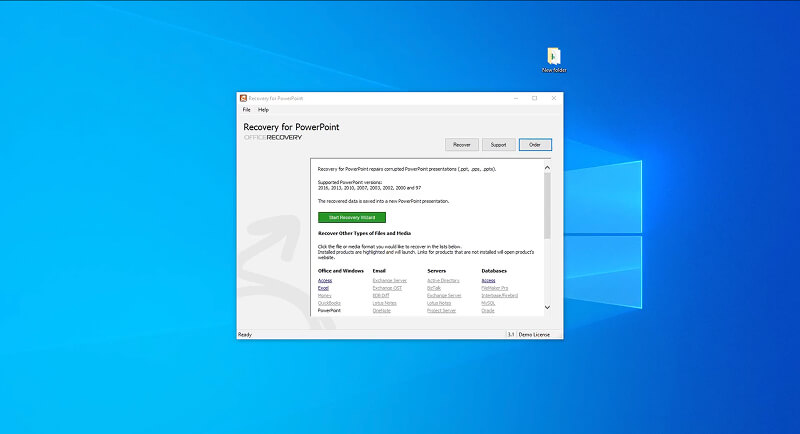
Task: Select the Excel recovery link
Action: coord(323,288)
